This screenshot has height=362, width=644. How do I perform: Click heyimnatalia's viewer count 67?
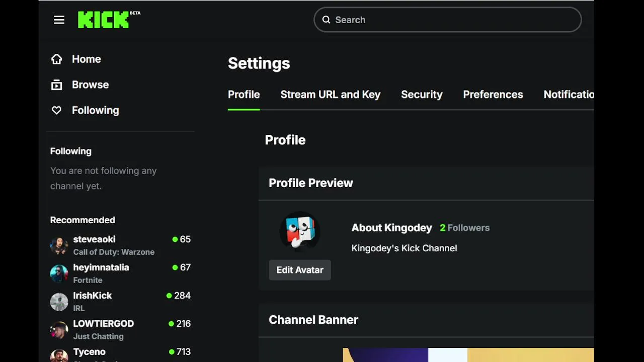click(182, 267)
